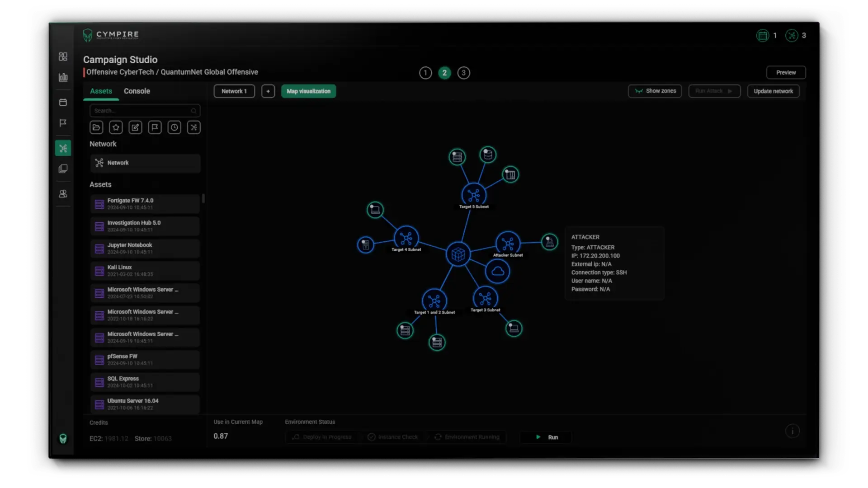Toggle Show zones
Image resolution: width=868 pixels, height=488 pixels.
tap(655, 91)
